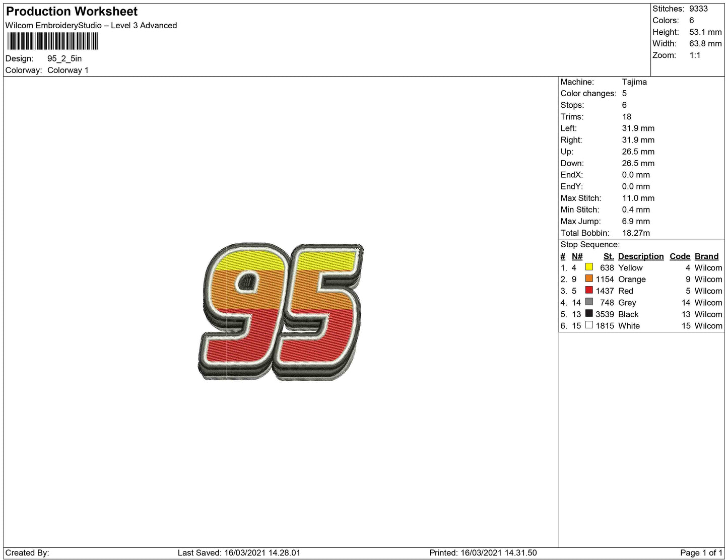Click the white stitch count '1815'
Viewport: 728px width, 560px height.
click(605, 326)
